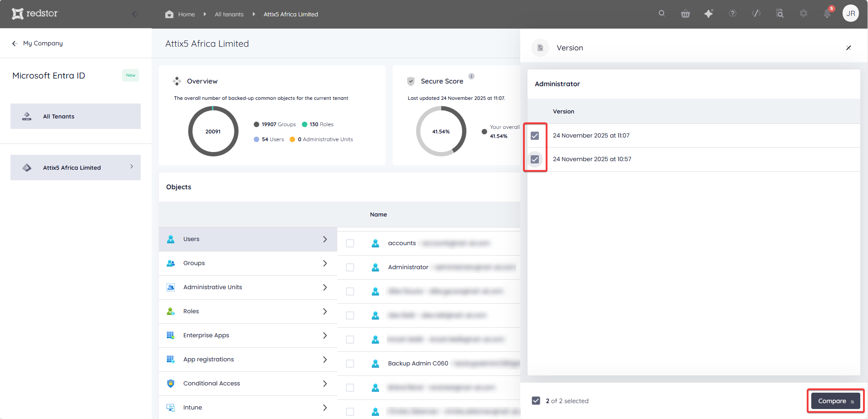Go to Home in the breadcrumb

(x=187, y=15)
